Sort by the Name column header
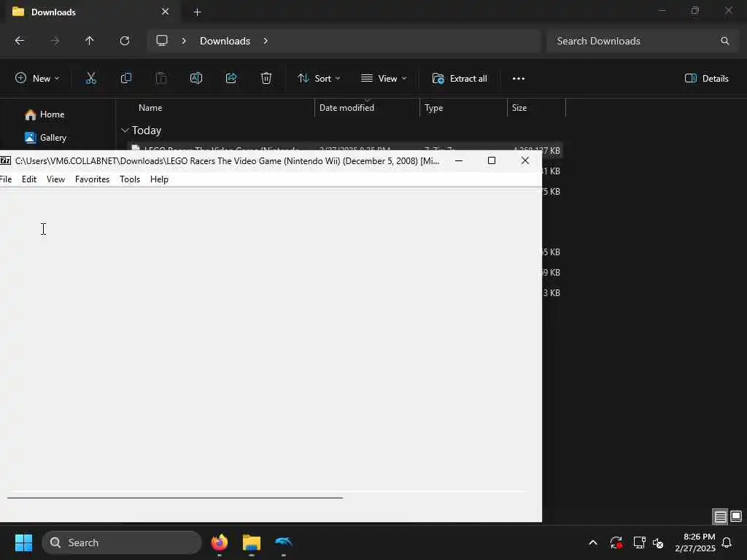747x560 pixels. (x=150, y=108)
